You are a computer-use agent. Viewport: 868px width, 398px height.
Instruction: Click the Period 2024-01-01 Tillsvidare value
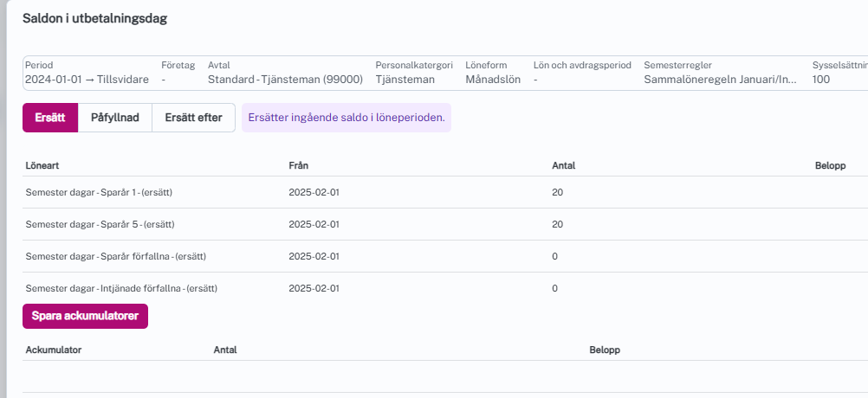coord(87,79)
